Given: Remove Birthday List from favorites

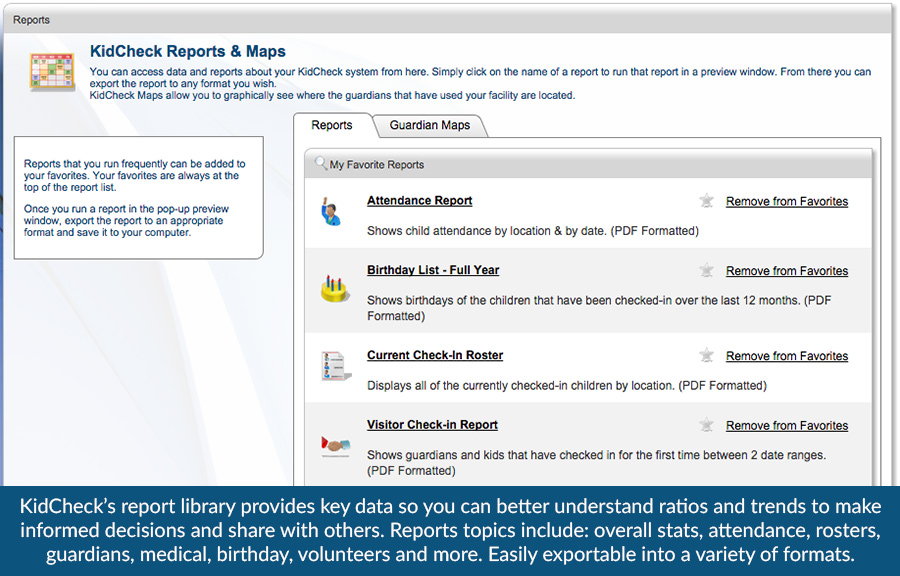Looking at the screenshot, I should tap(787, 271).
